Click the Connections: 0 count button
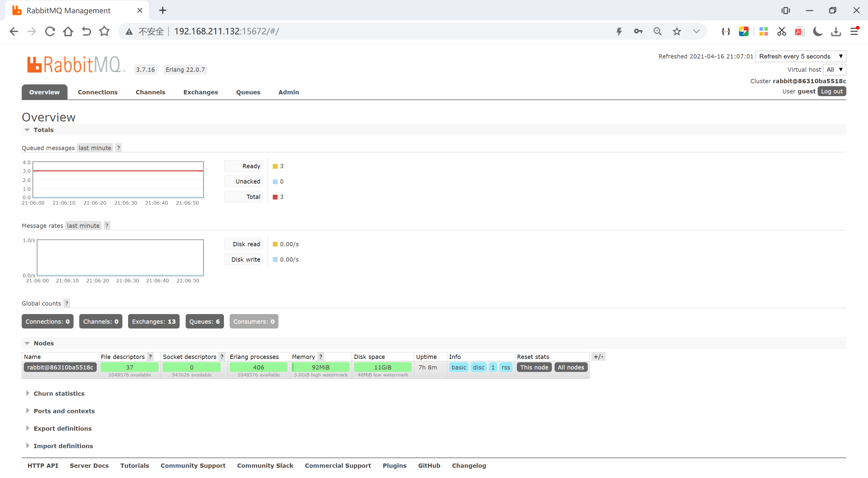 (x=48, y=321)
